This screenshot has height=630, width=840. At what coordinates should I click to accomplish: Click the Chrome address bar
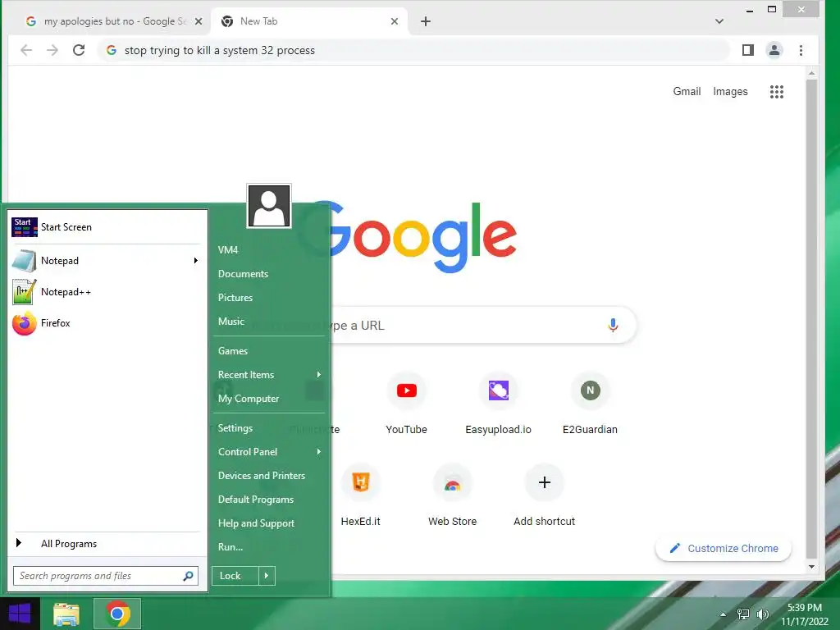pos(413,50)
